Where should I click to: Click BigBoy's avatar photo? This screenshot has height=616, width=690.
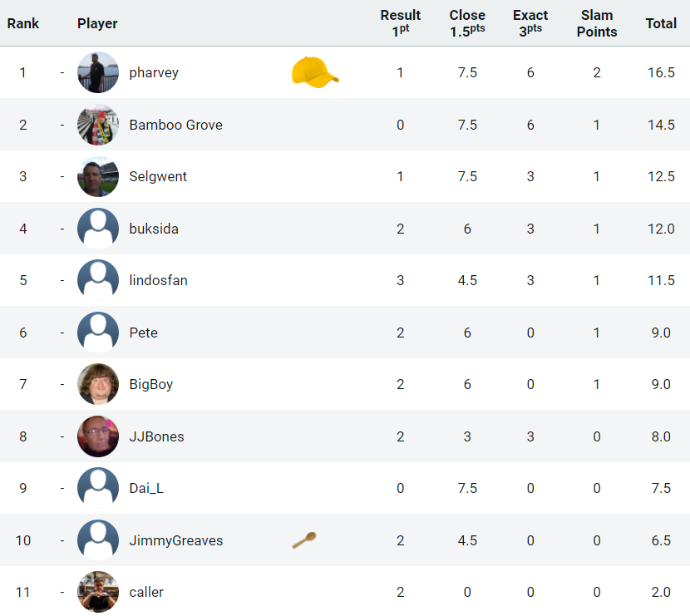point(98,384)
